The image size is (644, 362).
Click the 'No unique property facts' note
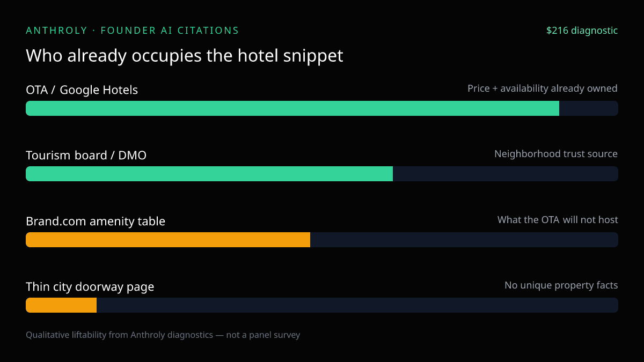point(561,285)
